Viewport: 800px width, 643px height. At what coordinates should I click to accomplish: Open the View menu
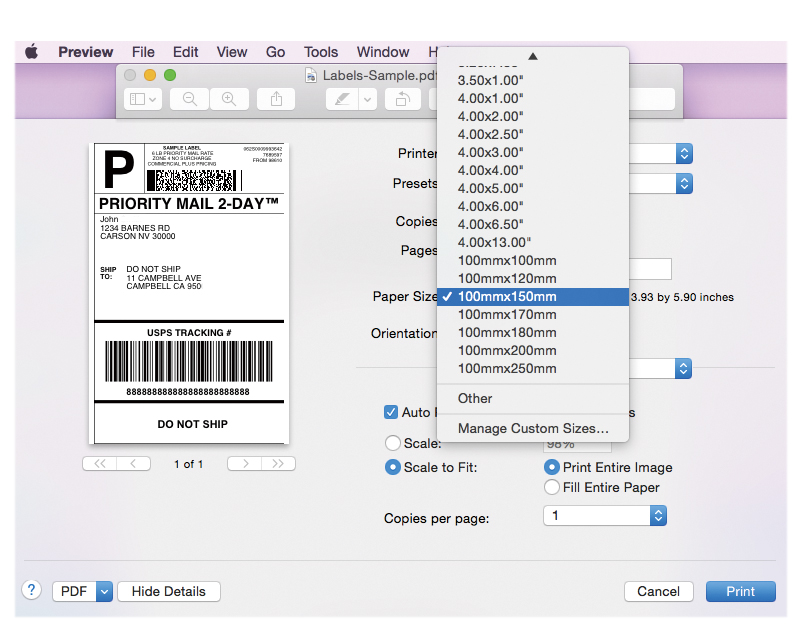pyautogui.click(x=232, y=52)
